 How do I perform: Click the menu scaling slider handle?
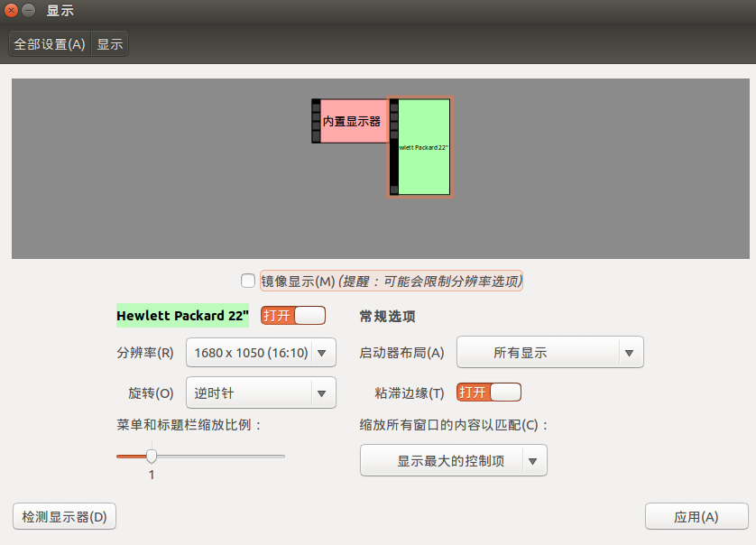(151, 457)
